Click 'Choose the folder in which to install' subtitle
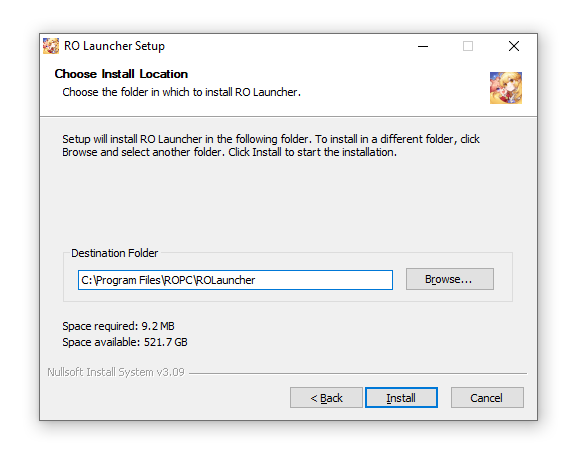576x456 pixels. point(181,92)
